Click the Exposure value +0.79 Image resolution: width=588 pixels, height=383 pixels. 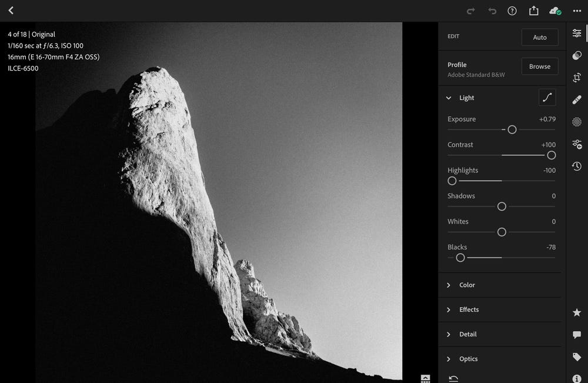click(547, 119)
